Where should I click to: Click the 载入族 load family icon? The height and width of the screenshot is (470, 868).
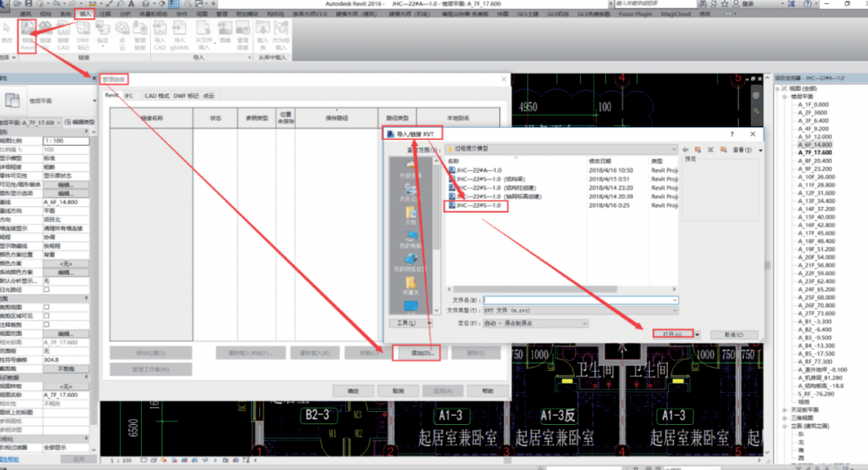263,36
